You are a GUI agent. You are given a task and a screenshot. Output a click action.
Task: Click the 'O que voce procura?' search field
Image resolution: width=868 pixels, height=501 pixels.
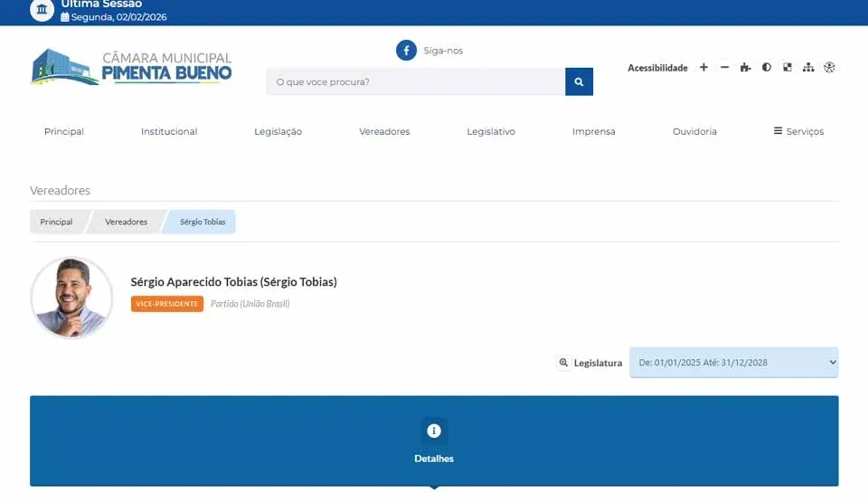416,81
